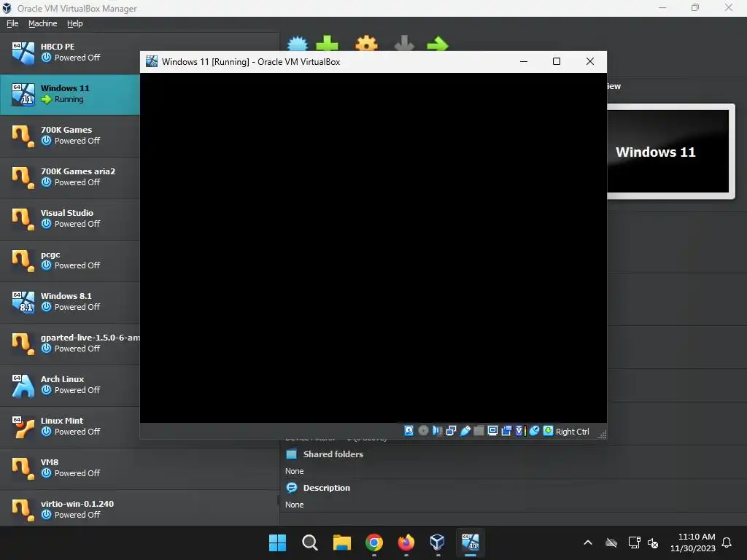
Task: Click the muted volume tray icon
Action: coord(653,542)
